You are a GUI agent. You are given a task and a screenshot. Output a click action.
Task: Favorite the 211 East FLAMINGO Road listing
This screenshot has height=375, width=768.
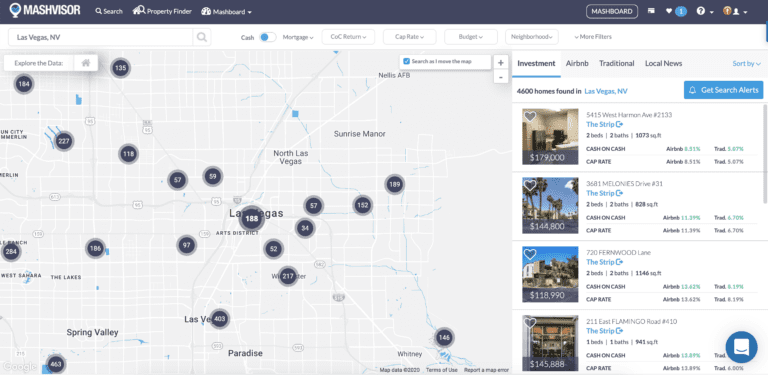click(530, 323)
